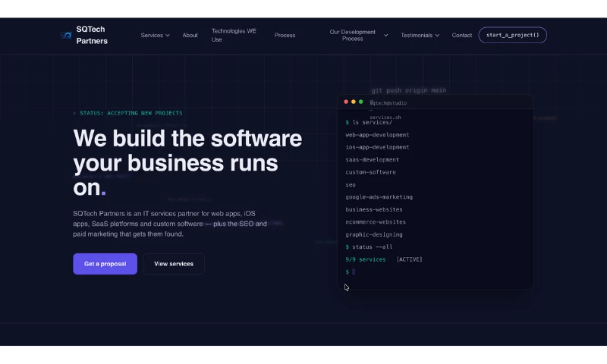Click the SQTech Partners brand name
The image size is (607, 364).
click(x=92, y=35)
